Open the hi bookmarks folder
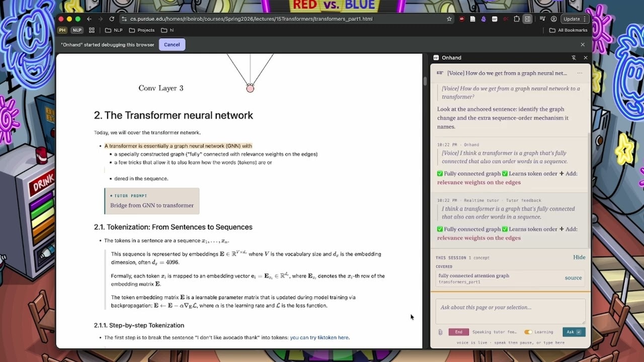 [x=168, y=30]
